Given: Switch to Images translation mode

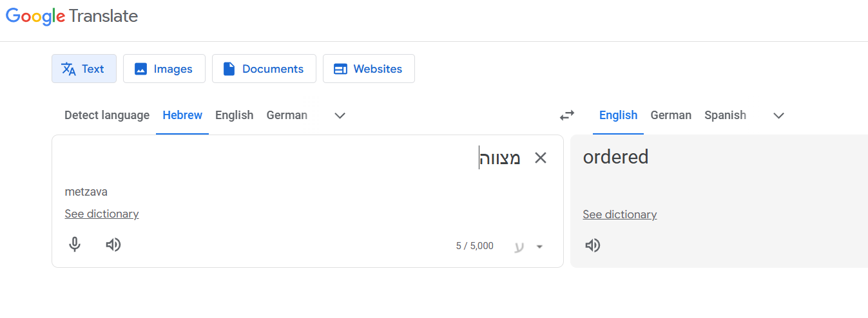Looking at the screenshot, I should [164, 69].
